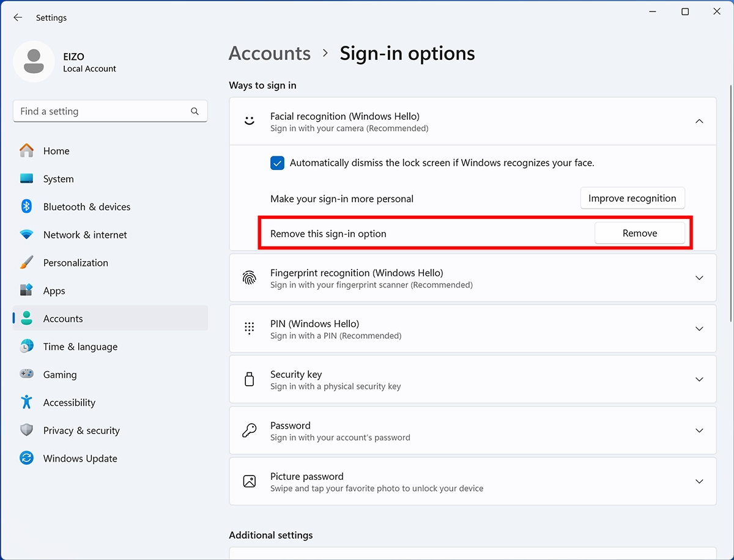The width and height of the screenshot is (734, 560).
Task: Select Accounts in the sidebar
Action: tap(110, 319)
